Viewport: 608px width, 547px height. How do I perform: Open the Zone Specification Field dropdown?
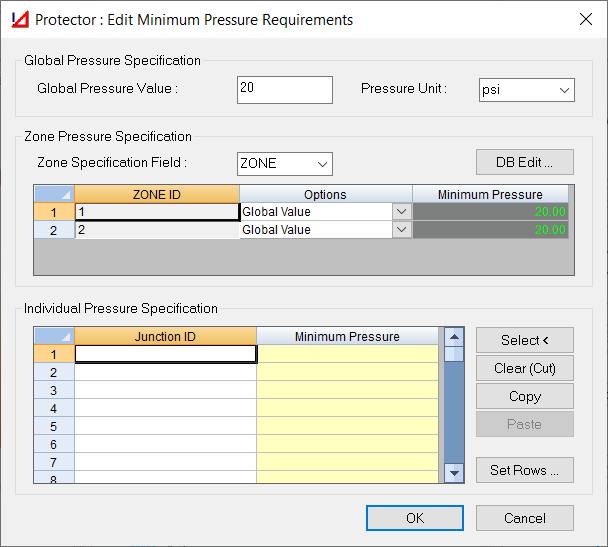[285, 164]
